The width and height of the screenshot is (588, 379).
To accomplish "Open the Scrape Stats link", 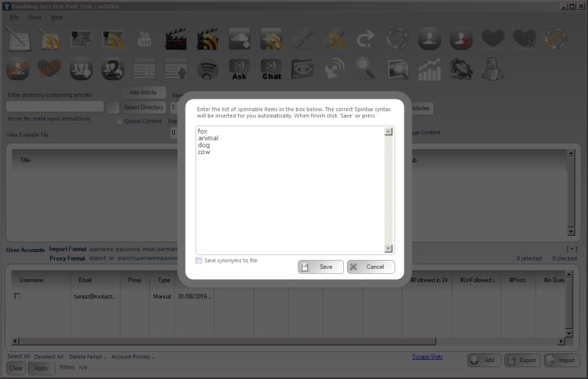I will point(427,356).
